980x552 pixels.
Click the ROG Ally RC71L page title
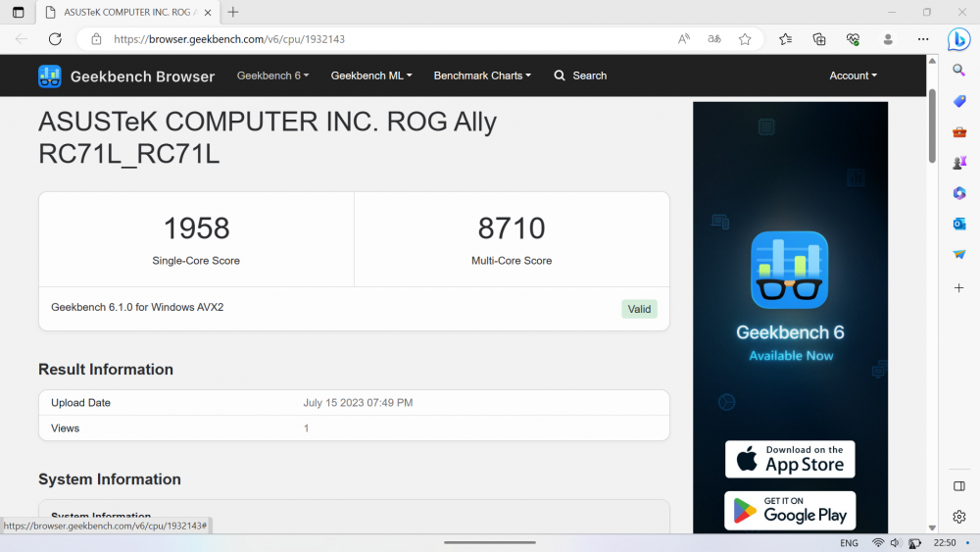click(268, 137)
